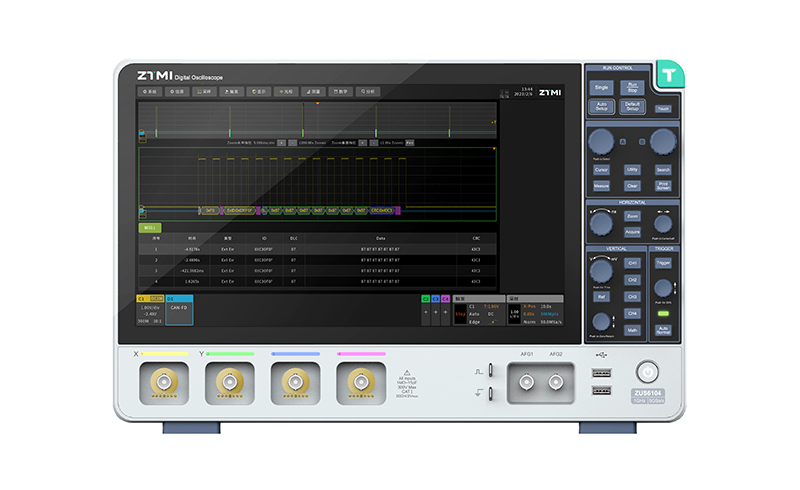Open the Cursor function
800x490 pixels.
[x=602, y=170]
